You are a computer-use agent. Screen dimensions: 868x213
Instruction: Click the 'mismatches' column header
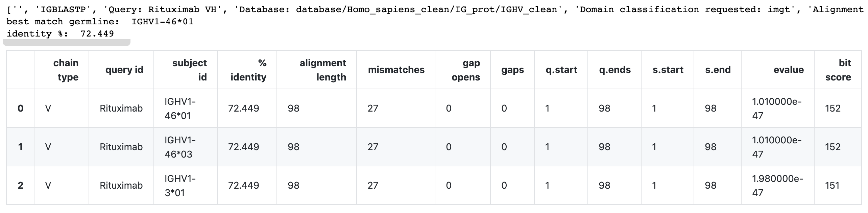[396, 70]
